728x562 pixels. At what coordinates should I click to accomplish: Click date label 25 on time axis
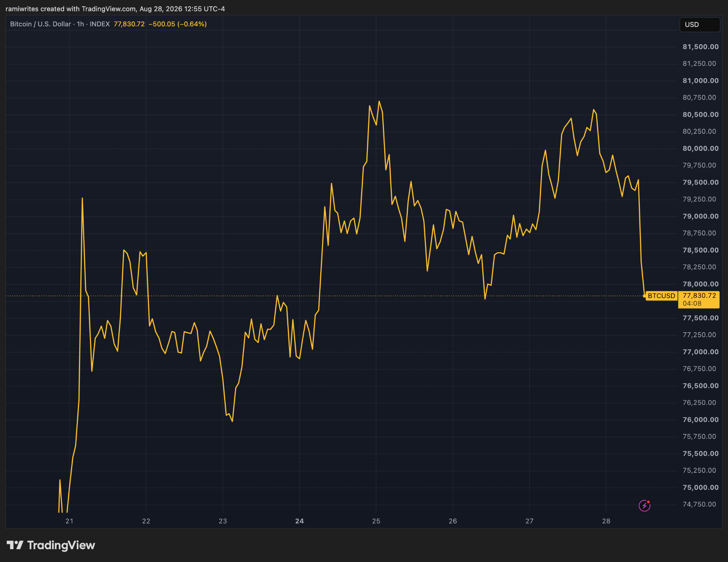376,521
